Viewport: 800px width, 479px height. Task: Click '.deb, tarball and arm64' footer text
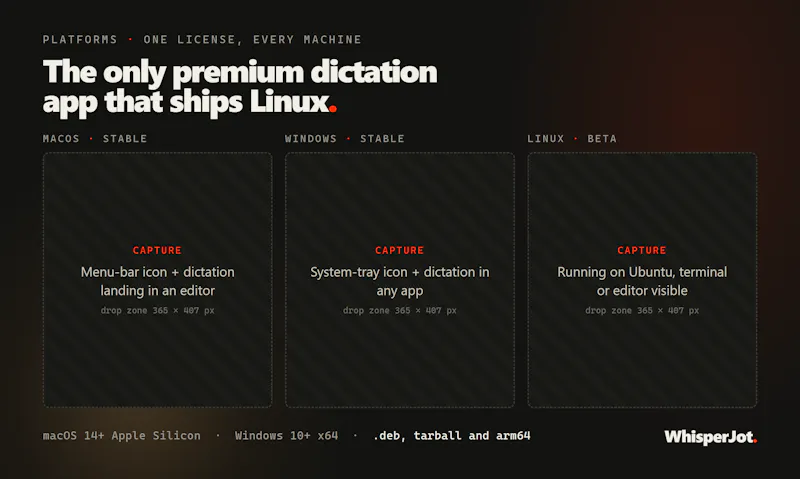pyautogui.click(x=452, y=436)
